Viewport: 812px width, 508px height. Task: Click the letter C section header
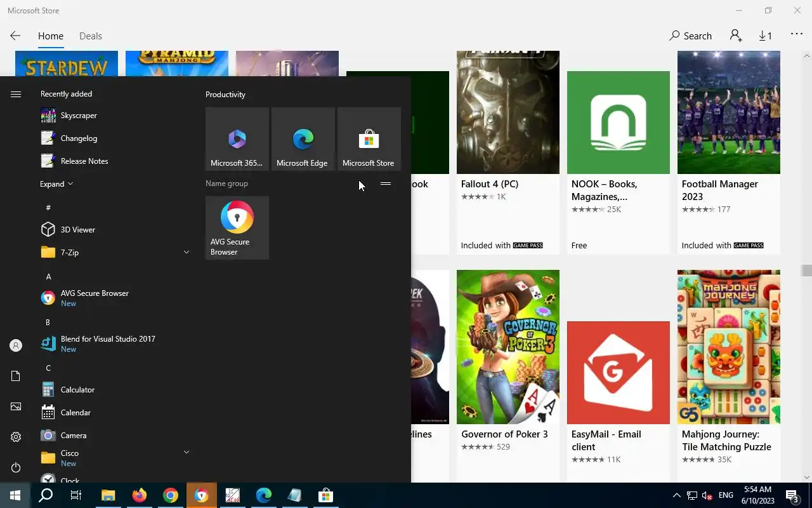point(48,368)
